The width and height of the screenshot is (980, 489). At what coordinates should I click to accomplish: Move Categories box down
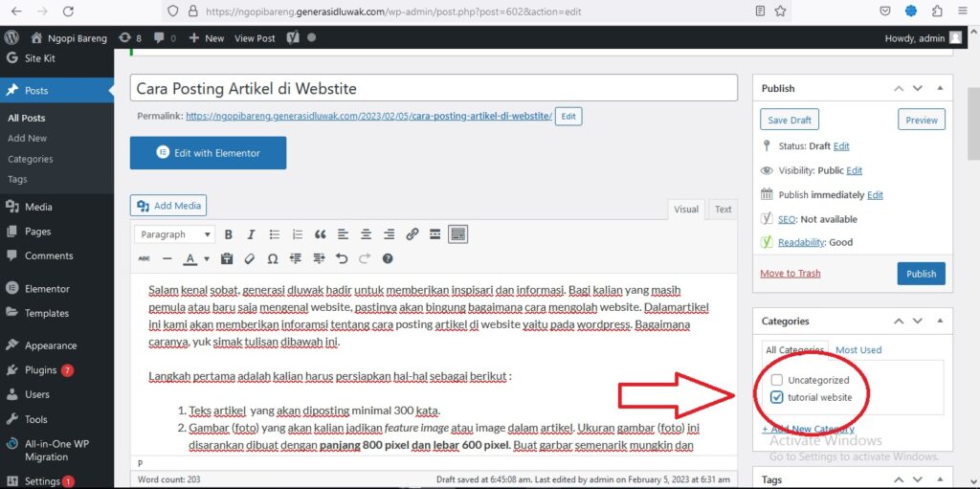(918, 322)
